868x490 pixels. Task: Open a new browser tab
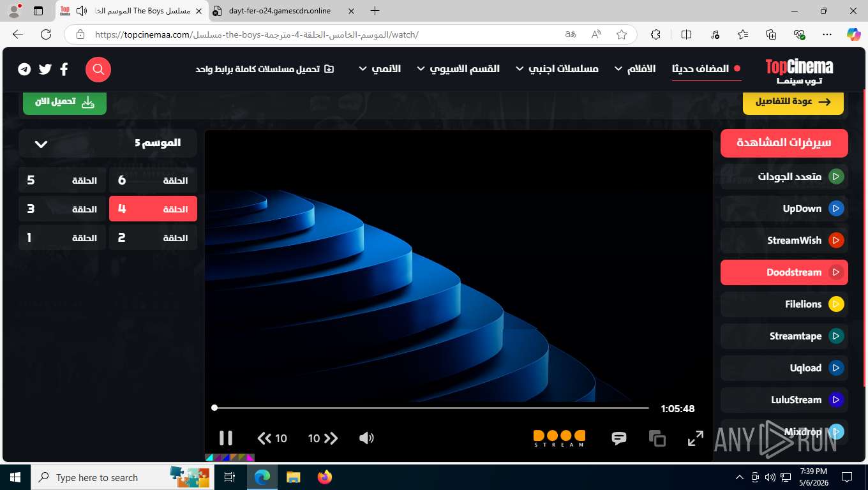(375, 11)
